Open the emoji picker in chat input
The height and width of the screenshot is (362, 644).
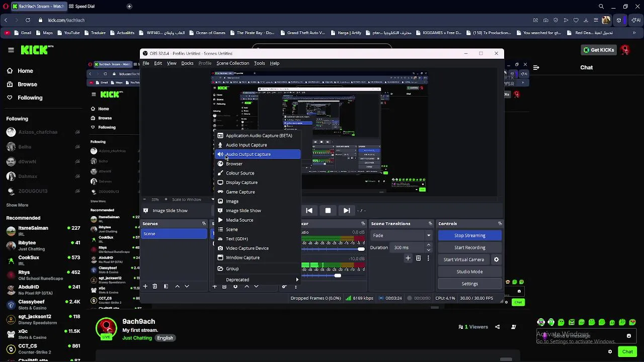click(629, 336)
